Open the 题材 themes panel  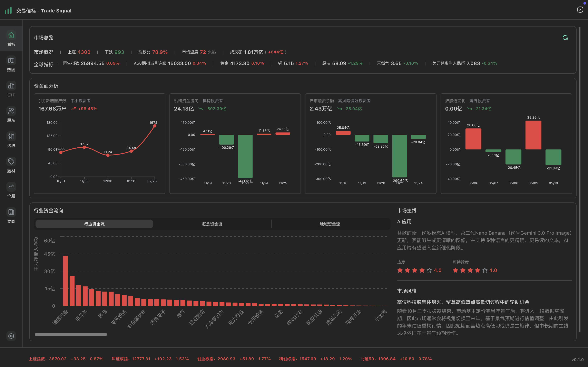point(11,165)
